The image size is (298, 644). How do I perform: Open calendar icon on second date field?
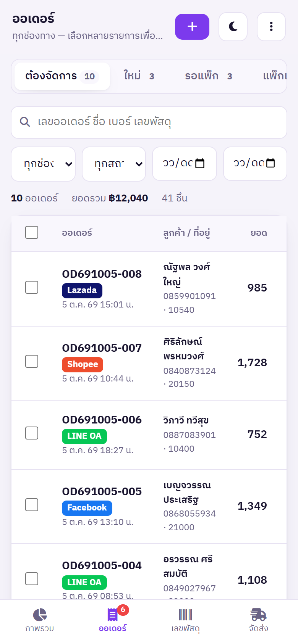coord(270,163)
